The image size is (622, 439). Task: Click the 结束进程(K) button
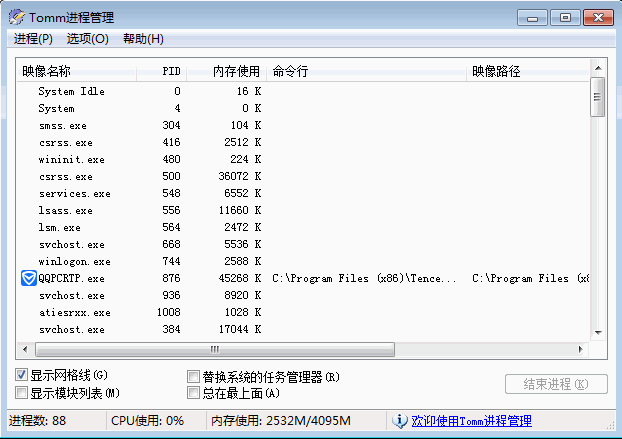(x=556, y=384)
